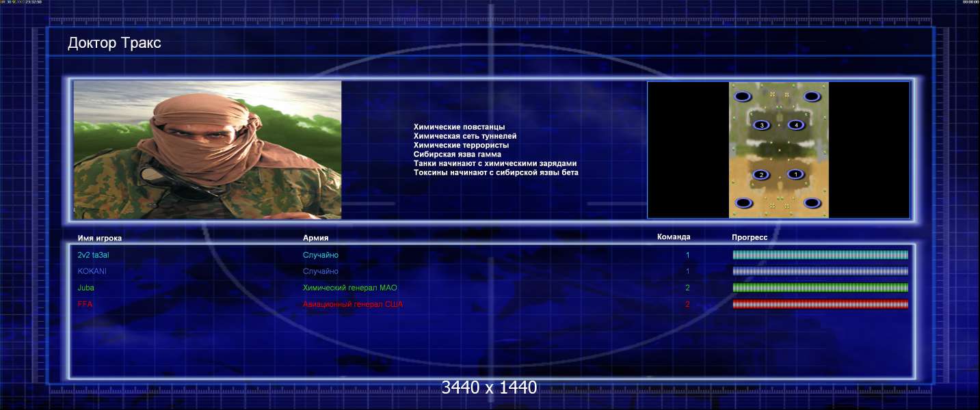Click start position marker 2 on the minimap
The image size is (980, 410).
tap(760, 174)
